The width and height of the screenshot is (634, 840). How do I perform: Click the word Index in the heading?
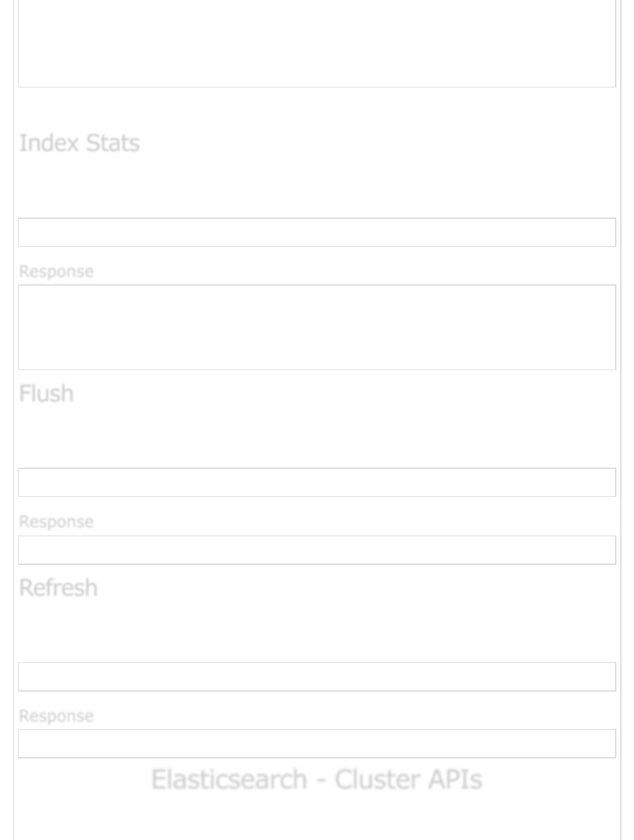click(49, 143)
